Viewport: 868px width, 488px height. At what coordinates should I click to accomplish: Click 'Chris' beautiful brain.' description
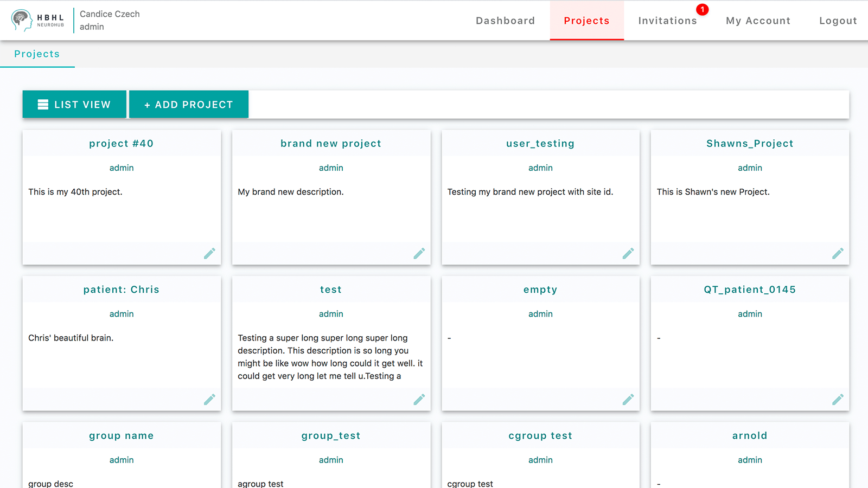tap(71, 337)
